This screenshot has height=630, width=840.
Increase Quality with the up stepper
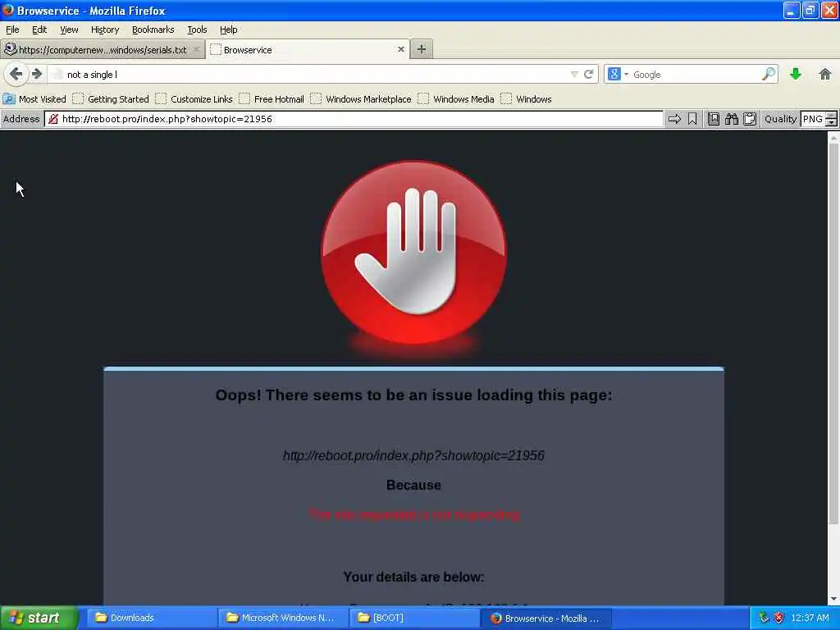[x=831, y=115]
